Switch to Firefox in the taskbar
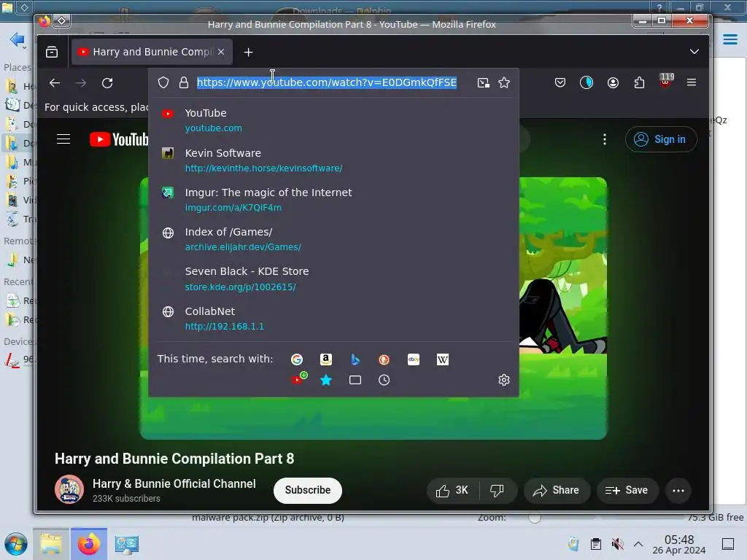Viewport: 747px width, 560px height. (88, 544)
